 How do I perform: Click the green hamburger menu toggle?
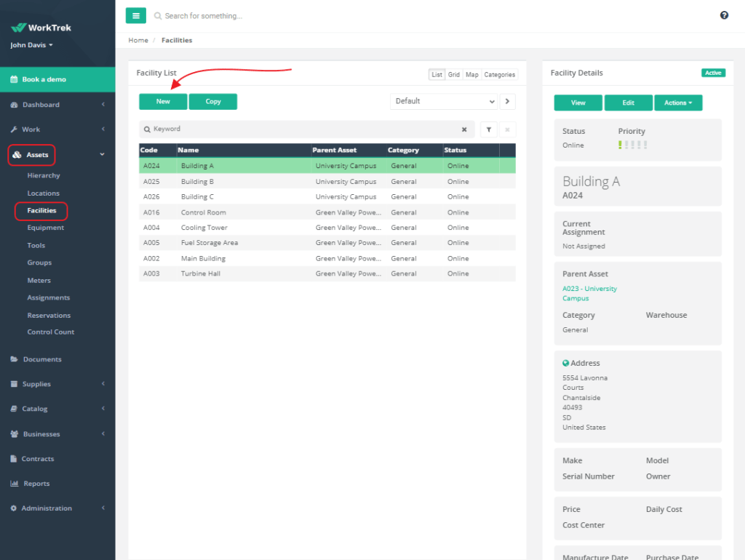[x=135, y=15]
